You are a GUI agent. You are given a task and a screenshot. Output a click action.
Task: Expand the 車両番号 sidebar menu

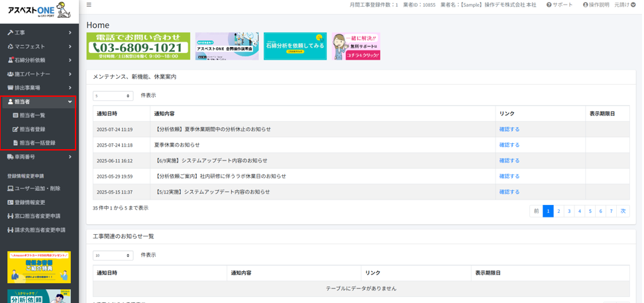coord(39,157)
